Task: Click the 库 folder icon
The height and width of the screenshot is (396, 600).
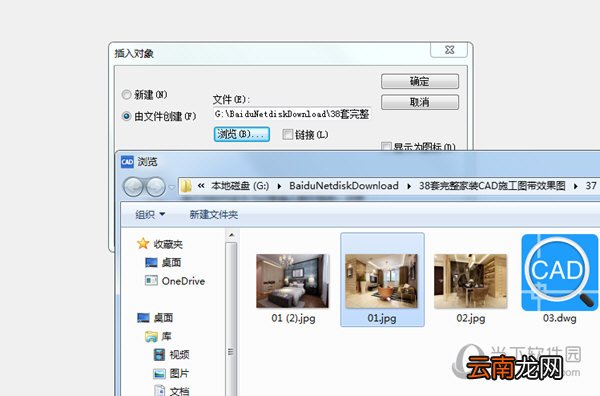Action: coord(151,337)
